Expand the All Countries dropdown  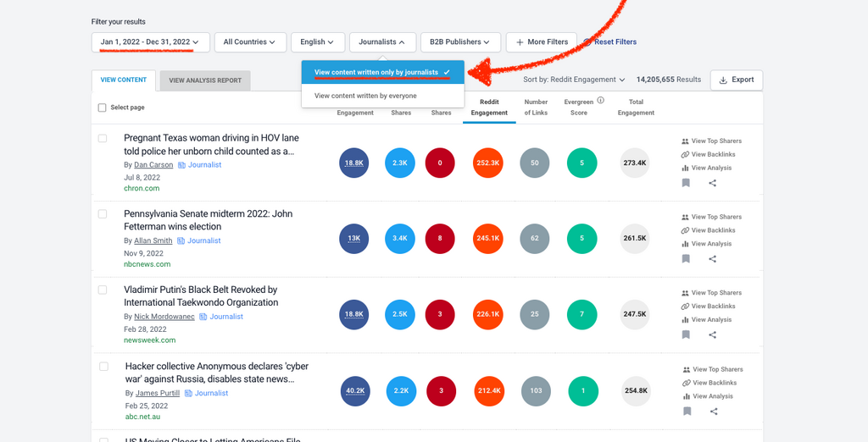coord(248,41)
